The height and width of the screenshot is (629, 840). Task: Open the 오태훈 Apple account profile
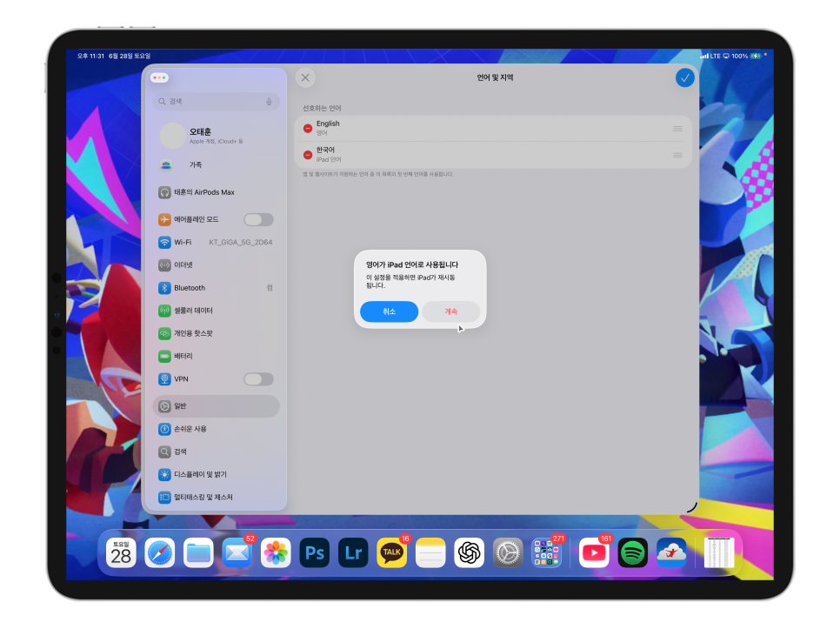pos(217,136)
